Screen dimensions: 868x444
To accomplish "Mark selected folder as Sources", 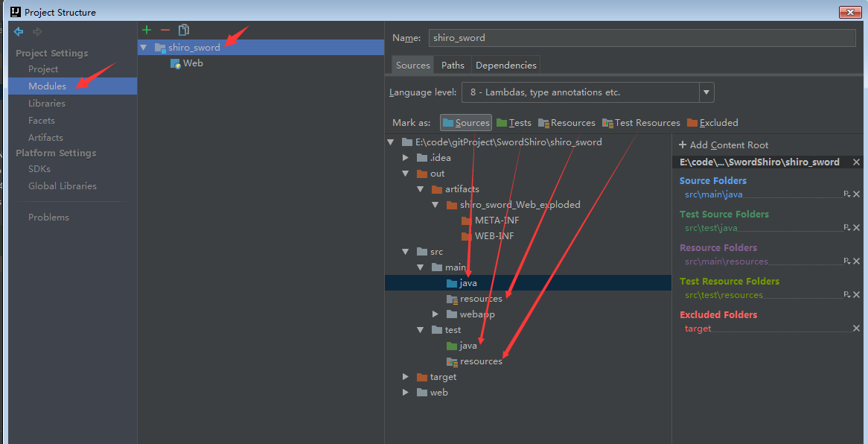I will click(x=465, y=123).
